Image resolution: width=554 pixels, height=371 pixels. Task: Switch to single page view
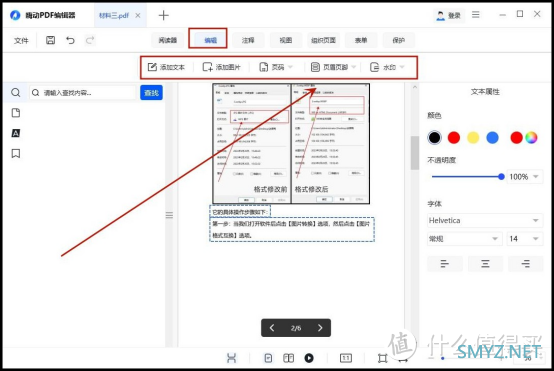(x=269, y=358)
